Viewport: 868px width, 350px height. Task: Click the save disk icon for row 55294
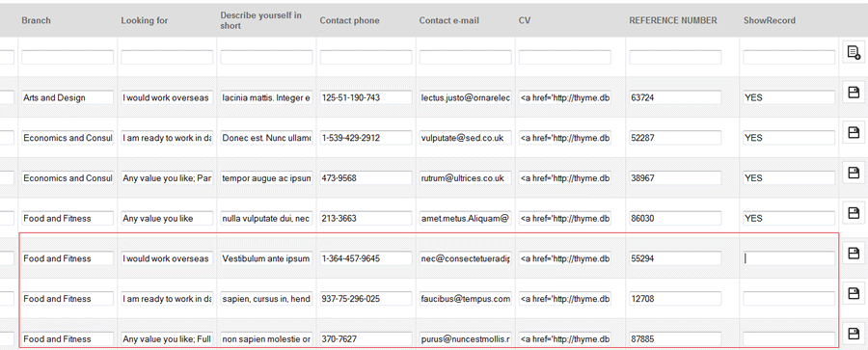tap(854, 253)
